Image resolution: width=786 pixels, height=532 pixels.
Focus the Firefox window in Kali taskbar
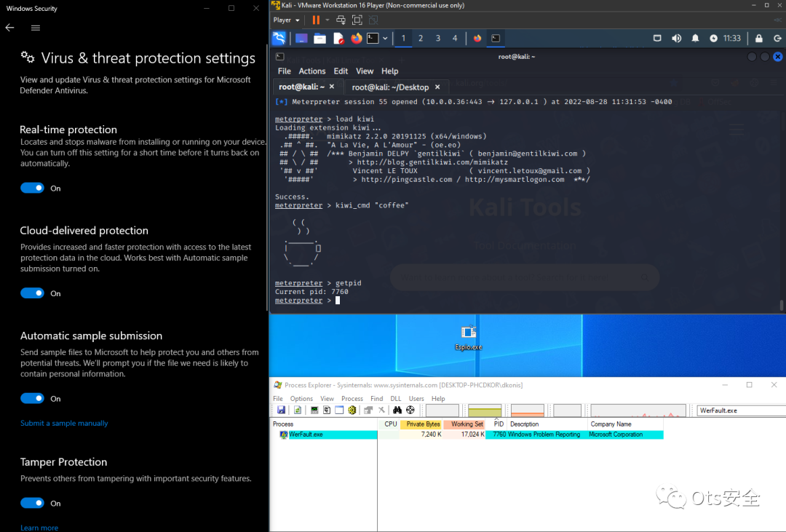click(477, 38)
